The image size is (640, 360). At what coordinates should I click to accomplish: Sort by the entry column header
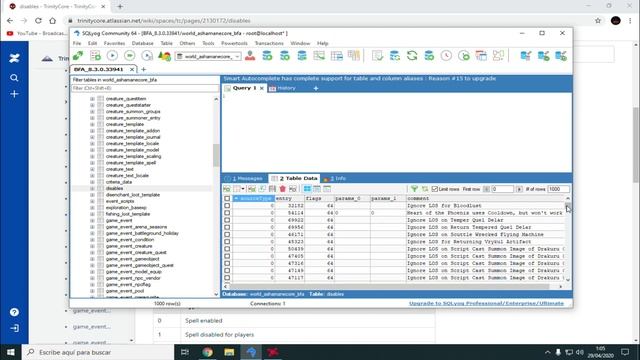(x=289, y=198)
